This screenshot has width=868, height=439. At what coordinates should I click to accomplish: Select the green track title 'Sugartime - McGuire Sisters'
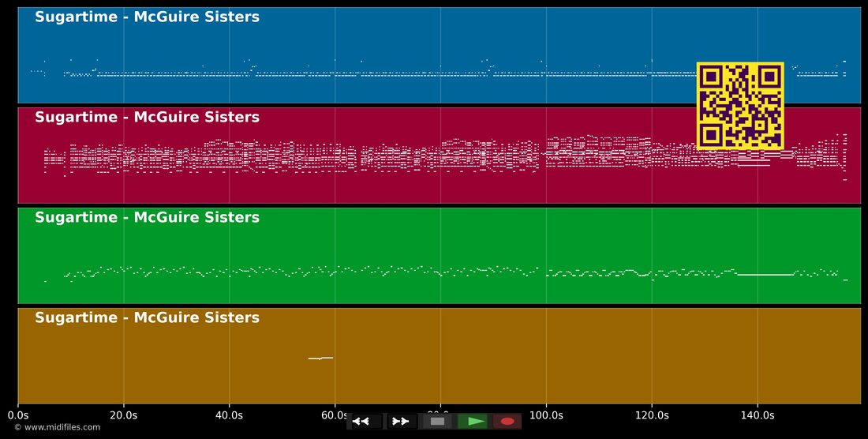click(148, 217)
